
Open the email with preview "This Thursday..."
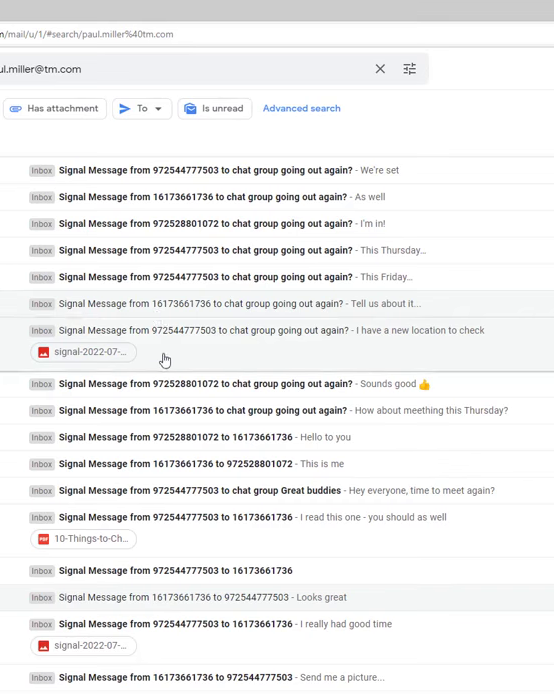(277, 251)
